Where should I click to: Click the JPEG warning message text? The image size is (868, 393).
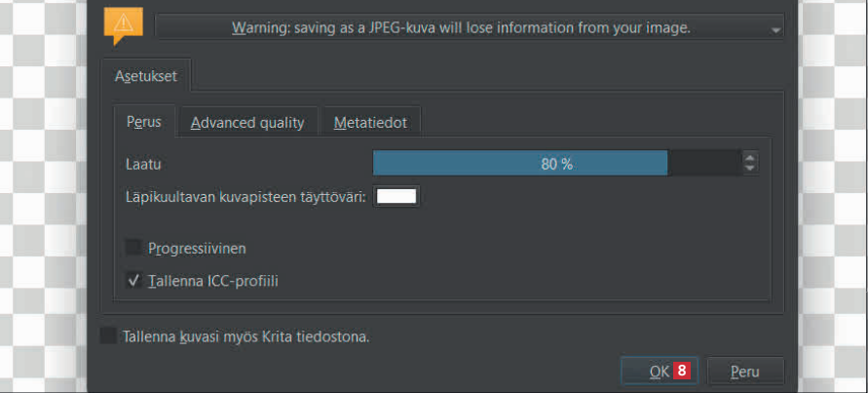click(461, 27)
